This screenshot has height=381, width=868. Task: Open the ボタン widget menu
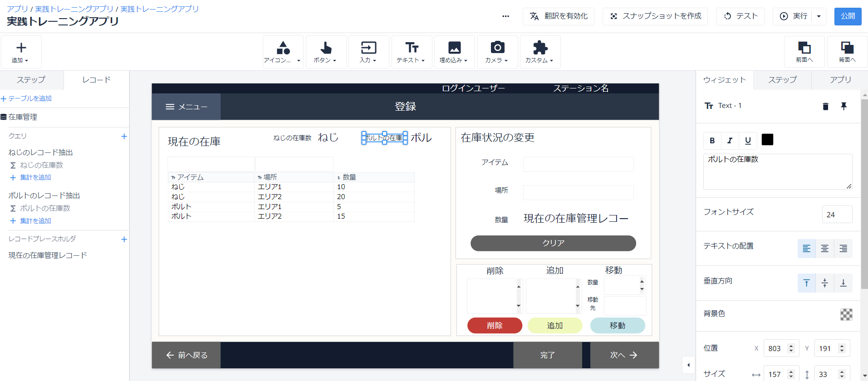(x=326, y=52)
